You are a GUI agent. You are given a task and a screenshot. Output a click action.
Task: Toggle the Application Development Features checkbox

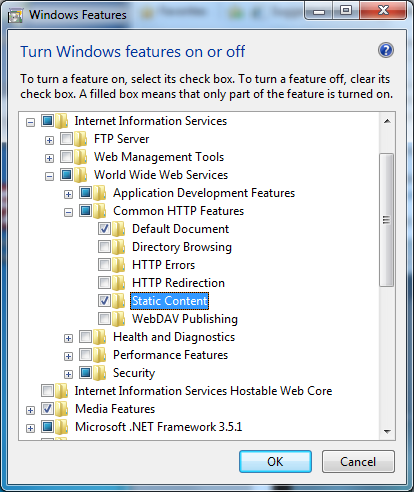[x=85, y=192]
